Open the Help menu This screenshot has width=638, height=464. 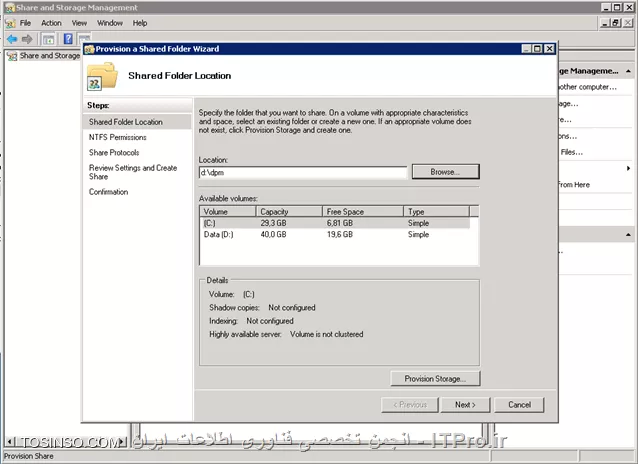point(140,23)
